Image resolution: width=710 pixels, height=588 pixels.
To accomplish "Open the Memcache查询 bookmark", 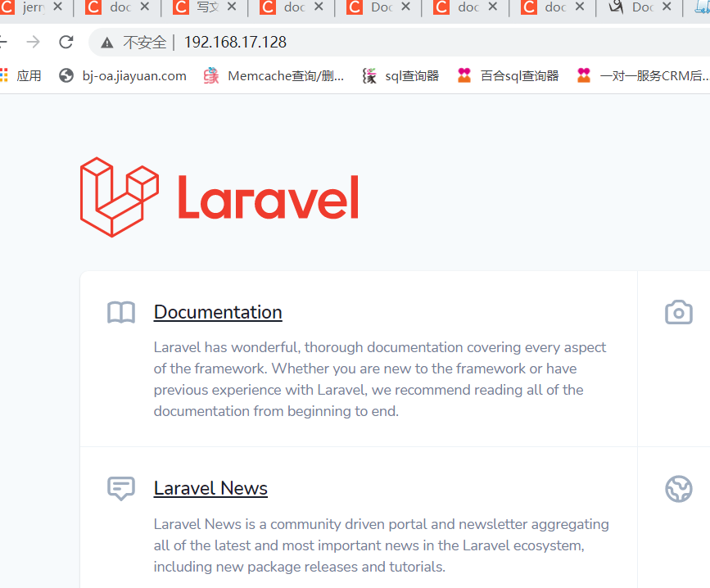I will pyautogui.click(x=274, y=75).
